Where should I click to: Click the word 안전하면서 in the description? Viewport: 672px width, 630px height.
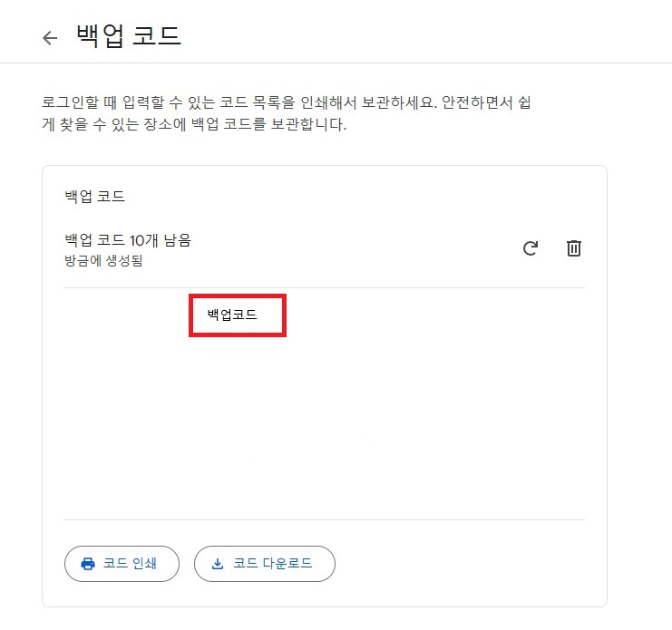point(477,102)
